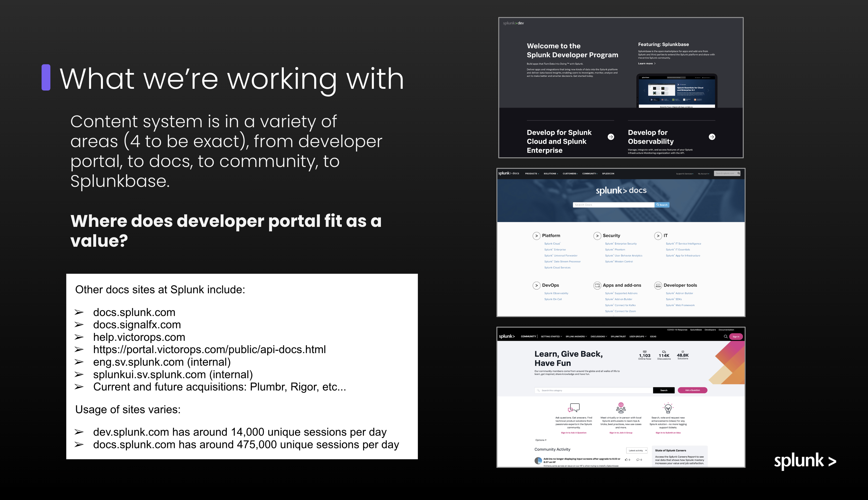This screenshot has height=500, width=868.
Task: Open Sign In to Submit an Idea link
Action: (x=668, y=433)
